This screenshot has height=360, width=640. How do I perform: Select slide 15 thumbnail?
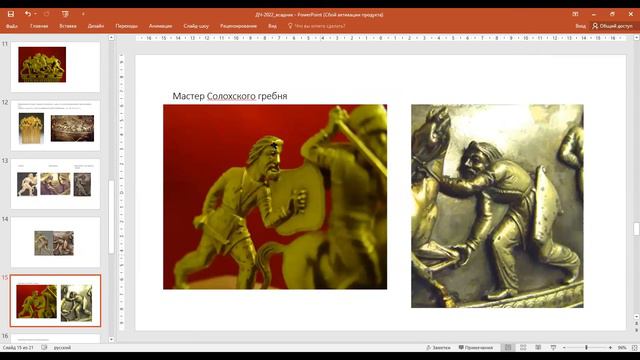55,301
